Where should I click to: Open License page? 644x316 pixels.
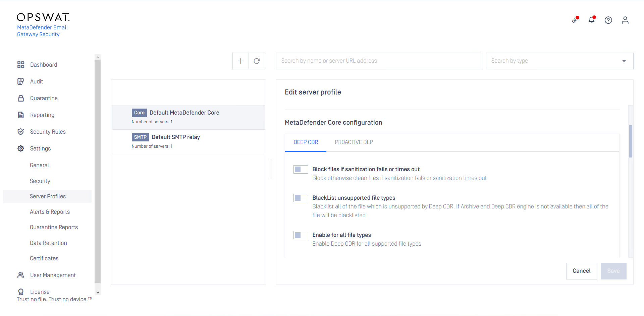click(x=40, y=292)
